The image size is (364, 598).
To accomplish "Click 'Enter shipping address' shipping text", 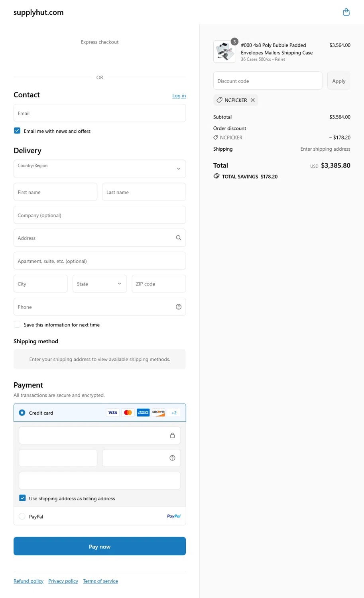I will [325, 149].
